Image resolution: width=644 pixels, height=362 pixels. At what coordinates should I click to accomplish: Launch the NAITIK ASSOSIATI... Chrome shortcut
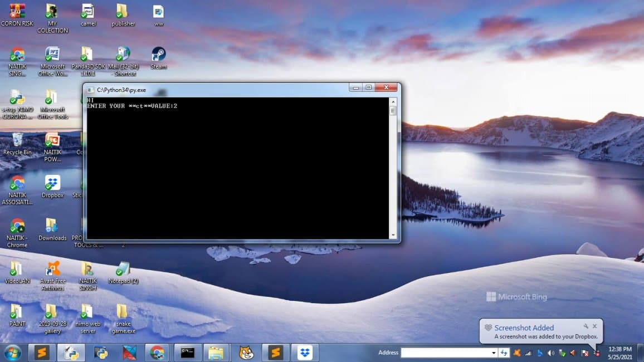click(x=17, y=190)
